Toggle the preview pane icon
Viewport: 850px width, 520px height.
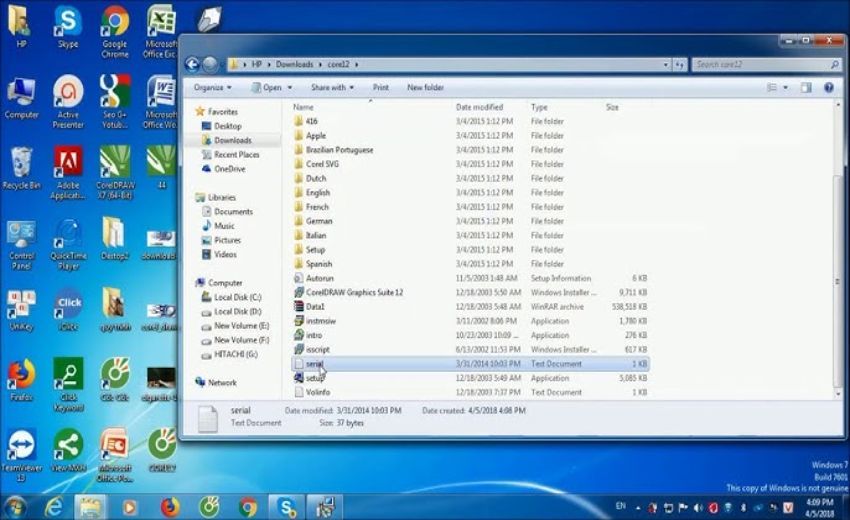pos(806,87)
